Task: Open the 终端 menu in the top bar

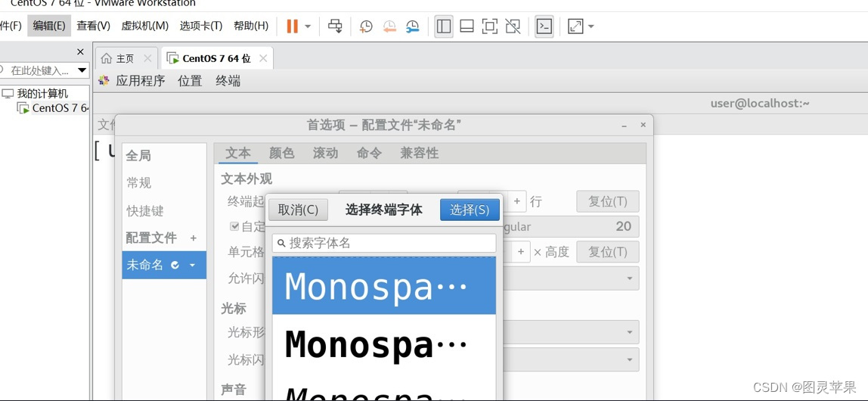Action: 228,81
